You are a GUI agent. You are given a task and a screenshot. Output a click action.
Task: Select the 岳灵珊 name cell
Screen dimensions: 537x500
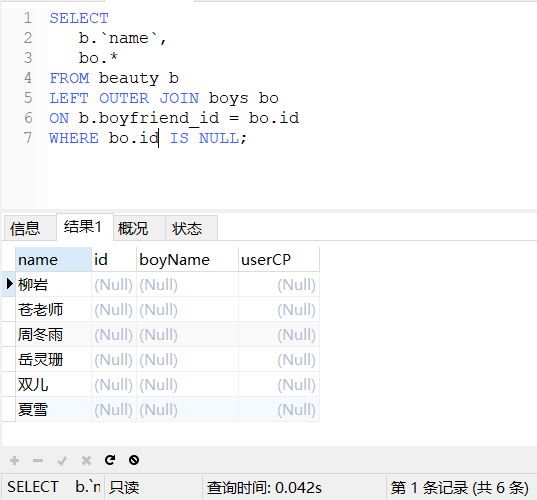[x=53, y=360]
